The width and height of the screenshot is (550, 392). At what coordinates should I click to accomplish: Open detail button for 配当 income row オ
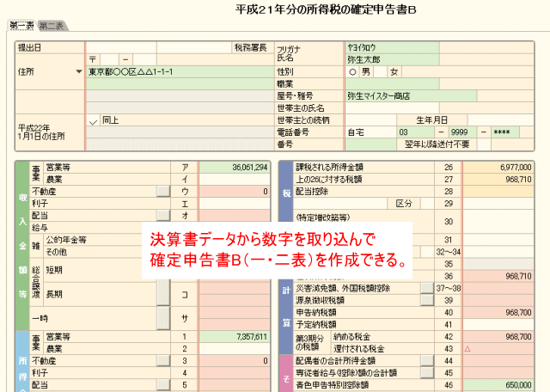click(163, 216)
